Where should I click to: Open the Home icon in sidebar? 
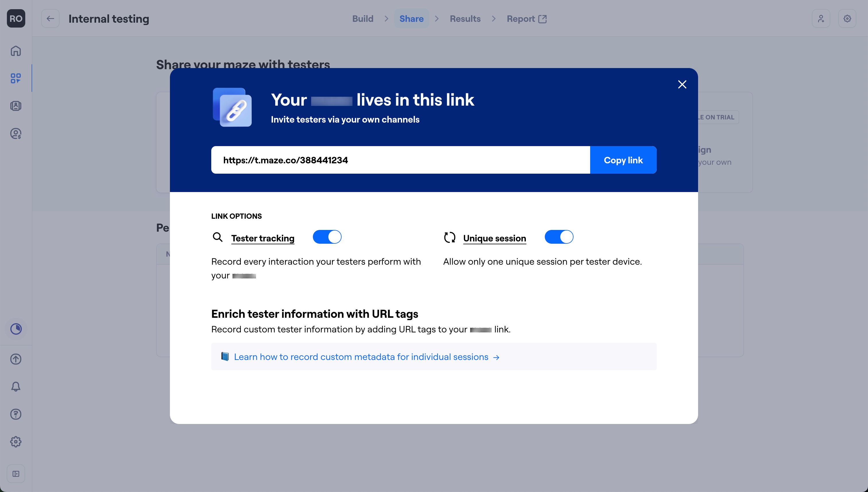(x=16, y=51)
